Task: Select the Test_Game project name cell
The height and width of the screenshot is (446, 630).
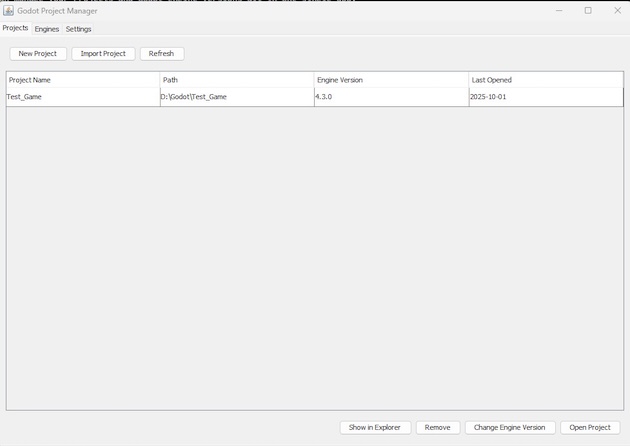Action: point(83,97)
